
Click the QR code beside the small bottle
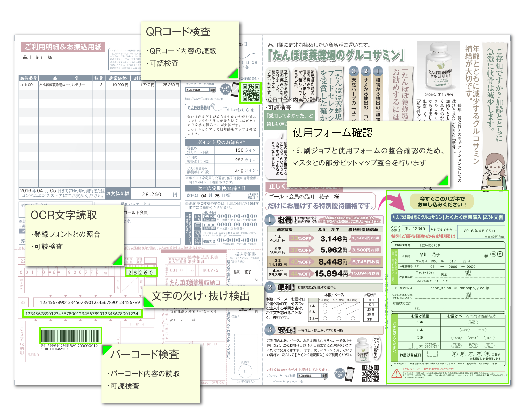click(370, 373)
